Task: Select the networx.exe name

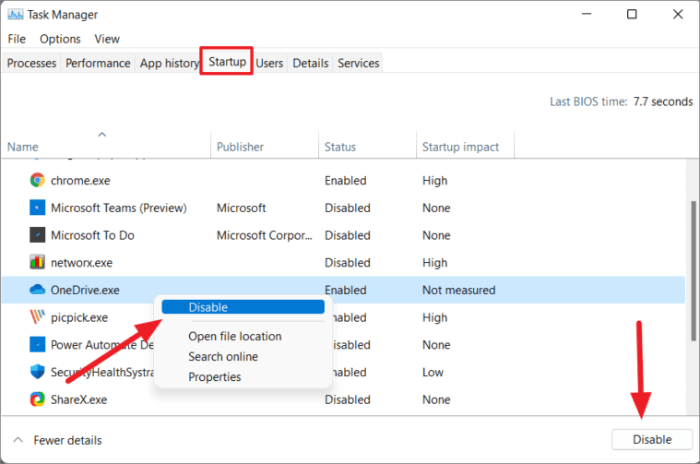Action: point(82,263)
